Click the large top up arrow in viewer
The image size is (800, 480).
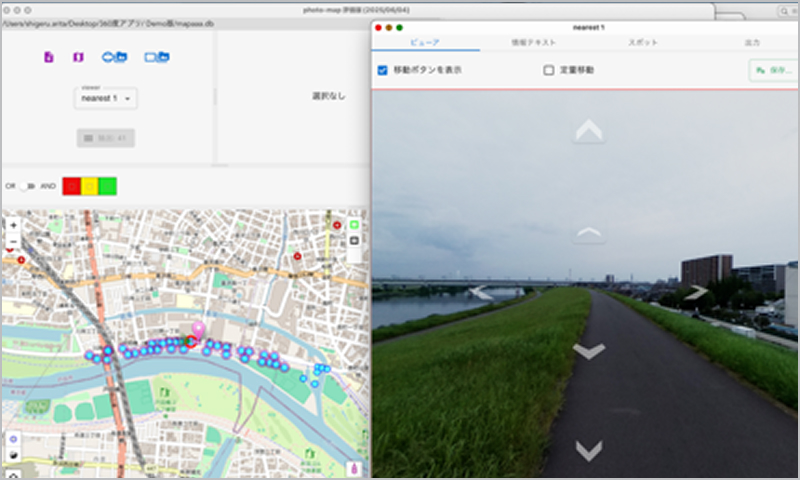589,131
